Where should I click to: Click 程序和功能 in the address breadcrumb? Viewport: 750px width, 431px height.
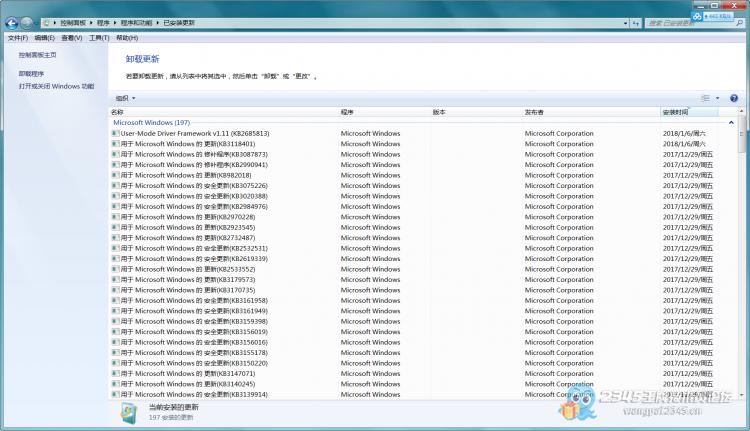pyautogui.click(x=136, y=23)
